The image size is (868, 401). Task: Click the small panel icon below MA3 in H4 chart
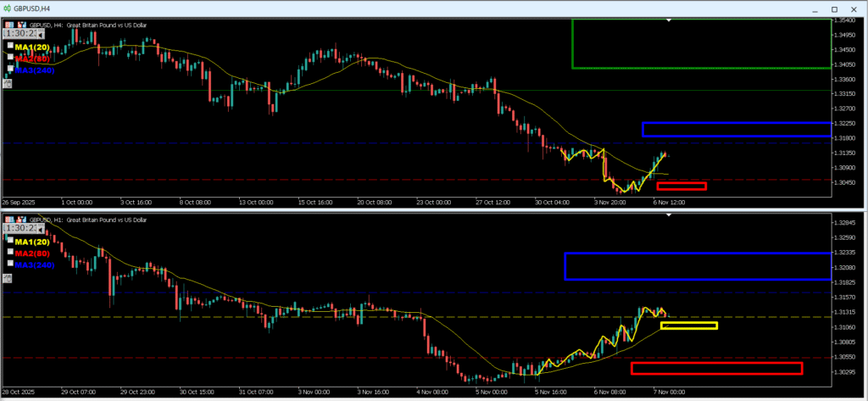click(x=8, y=82)
